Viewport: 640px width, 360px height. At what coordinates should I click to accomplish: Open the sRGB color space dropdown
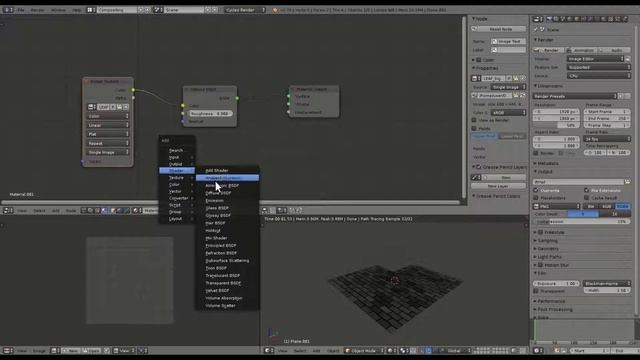tap(508, 112)
